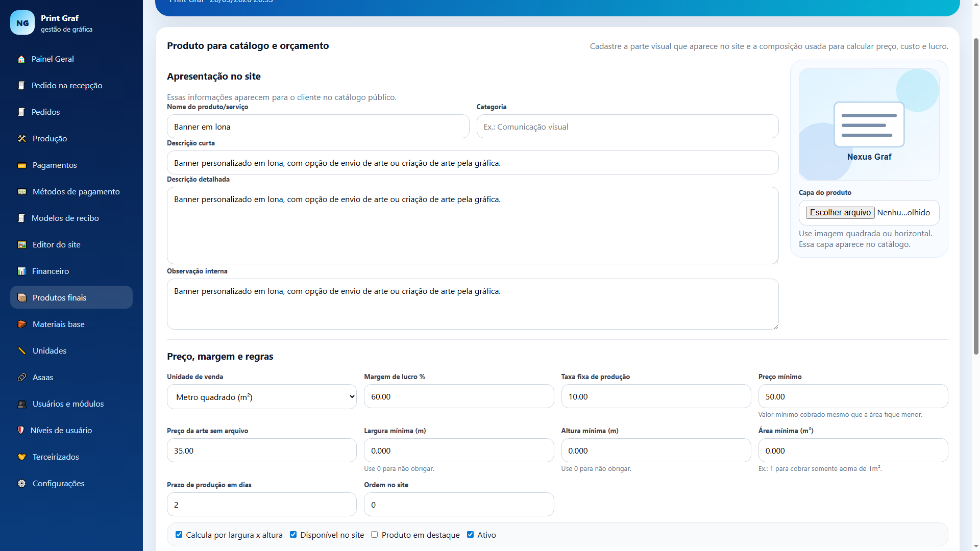The height and width of the screenshot is (551, 980).
Task: Click the Área mínima (m²) field
Action: [853, 450]
